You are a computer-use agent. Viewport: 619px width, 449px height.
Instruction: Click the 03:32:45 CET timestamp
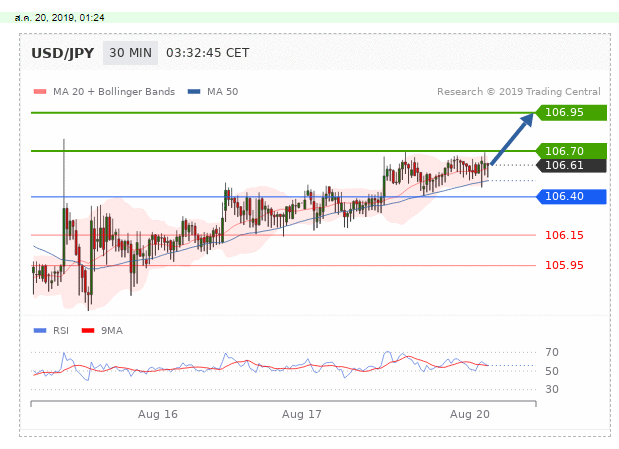pos(208,53)
